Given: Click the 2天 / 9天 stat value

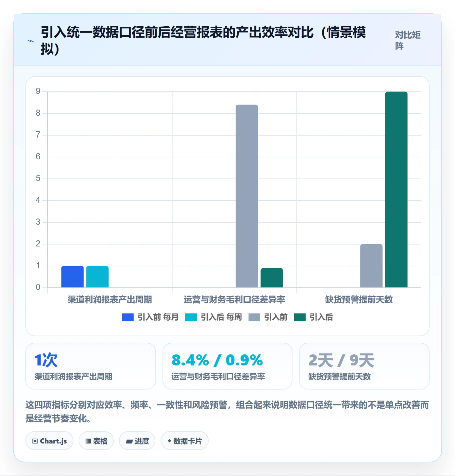Looking at the screenshot, I should click(341, 360).
